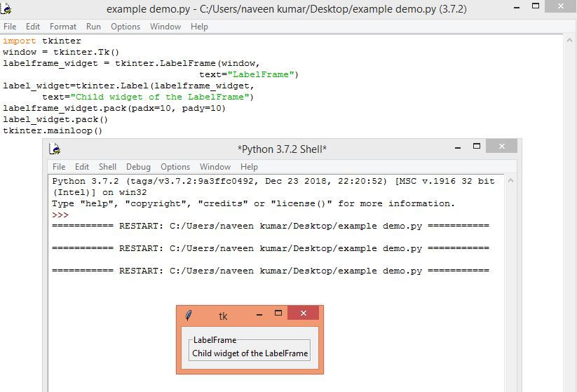
Task: Maximize the Python 3.7.2 Shell window
Action: tap(477, 146)
